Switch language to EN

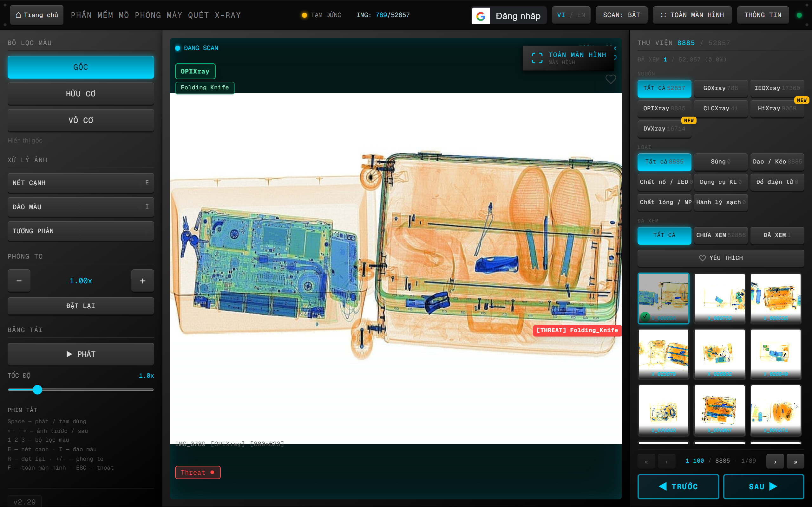581,15
